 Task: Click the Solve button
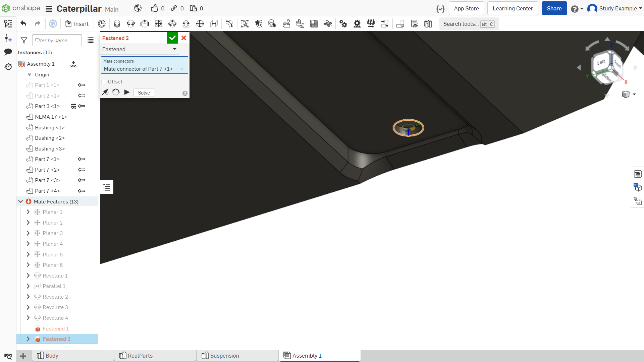[144, 93]
